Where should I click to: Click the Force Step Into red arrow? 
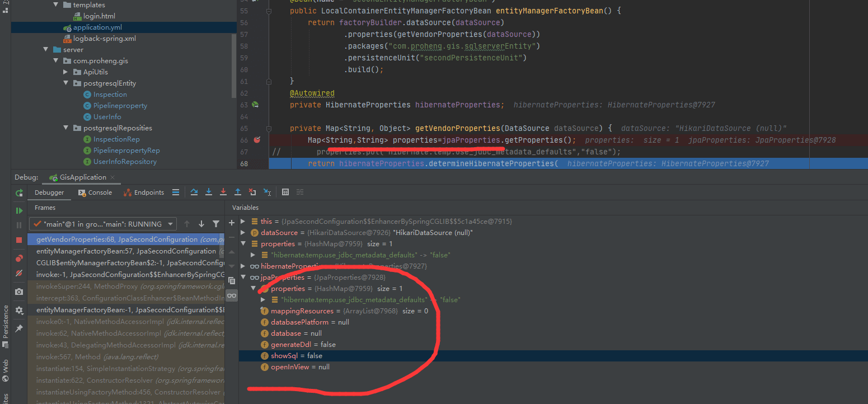click(x=223, y=192)
